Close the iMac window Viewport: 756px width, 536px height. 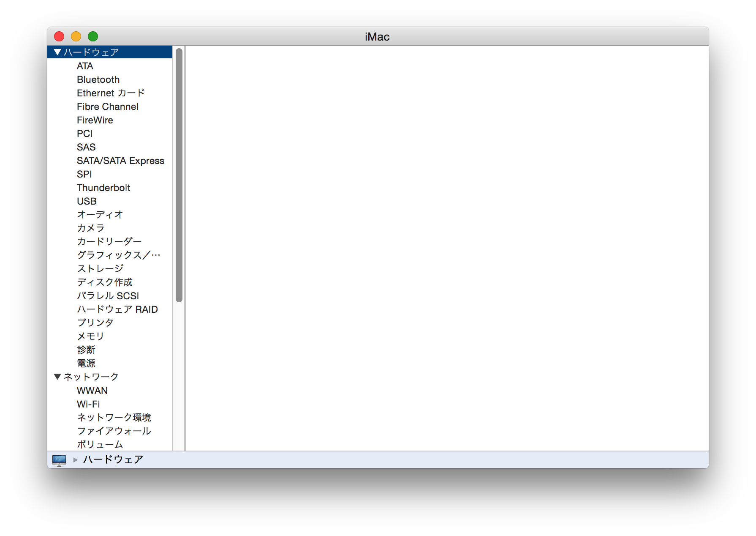[x=59, y=36]
